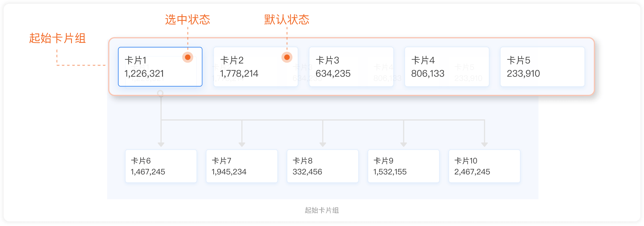Image resolution: width=644 pixels, height=226 pixels.
Task: Click the arrowhead pointing to 卡片9
Action: pos(404,145)
